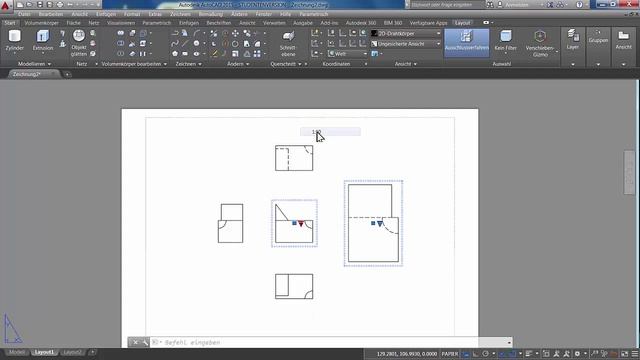Viewport: 640px width, 360px height.
Task: Open the Zeichnen menu in menu bar
Action: tap(180, 14)
